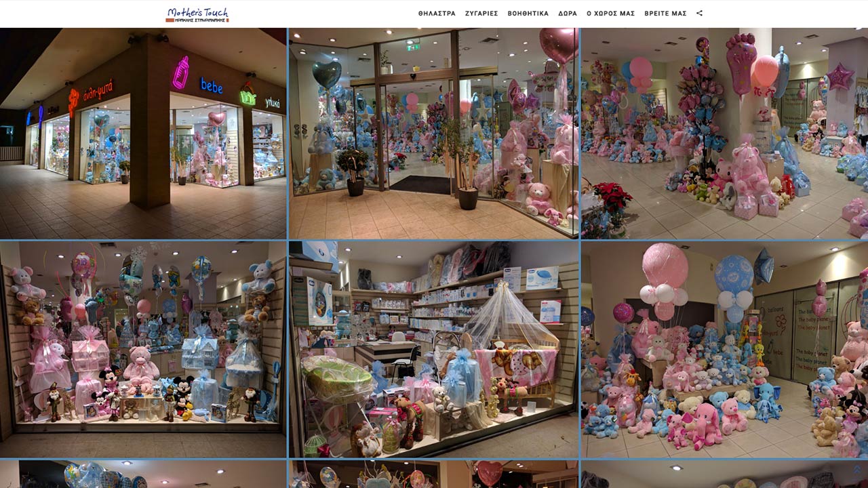
Task: Open the window display photo with Mickey Mouse
Action: click(x=143, y=349)
